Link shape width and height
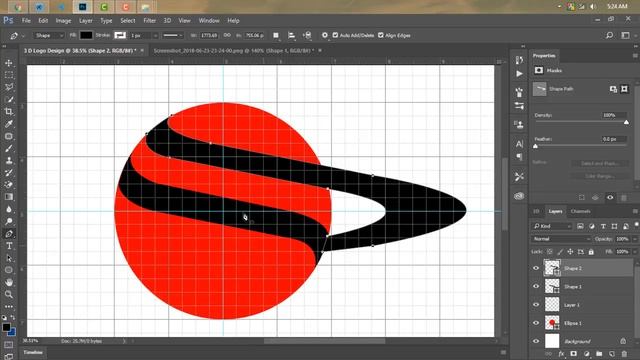640x360 pixels. pyautogui.click(x=227, y=36)
